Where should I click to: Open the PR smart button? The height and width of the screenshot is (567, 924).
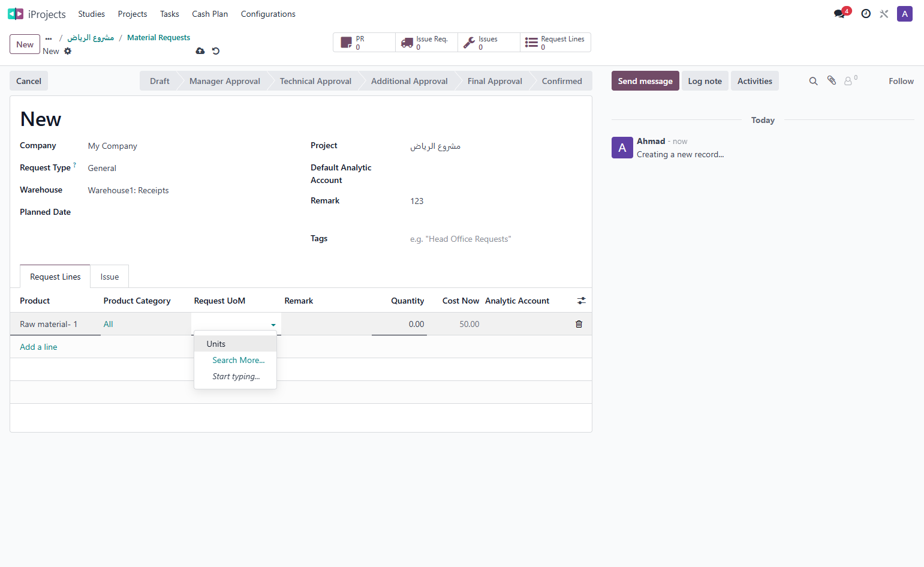(364, 43)
